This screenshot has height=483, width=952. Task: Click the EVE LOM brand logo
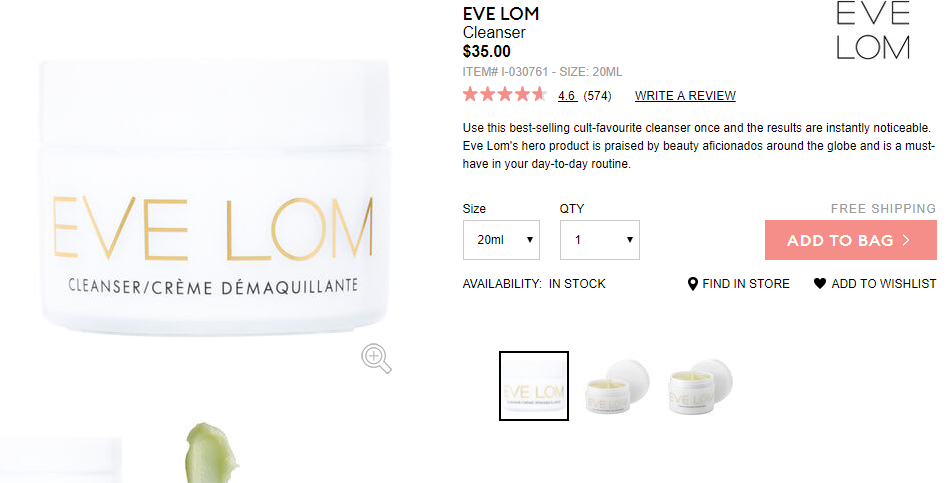tap(873, 30)
